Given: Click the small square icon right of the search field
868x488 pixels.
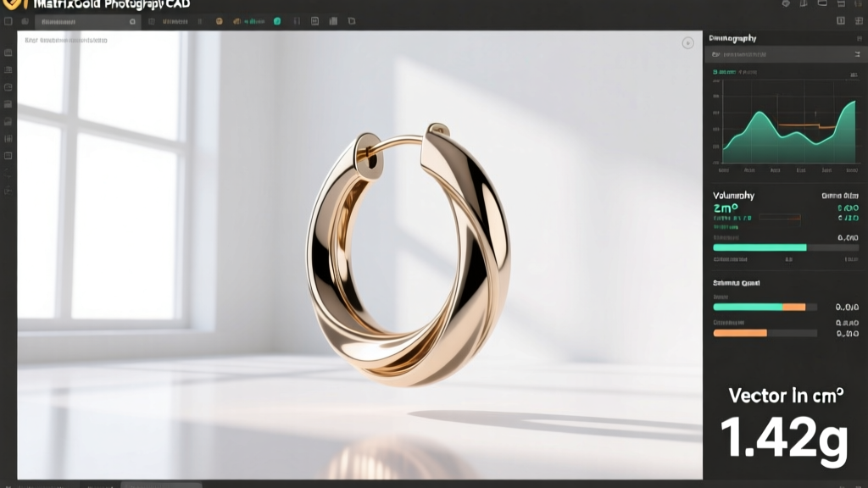Looking at the screenshot, I should pyautogui.click(x=151, y=21).
